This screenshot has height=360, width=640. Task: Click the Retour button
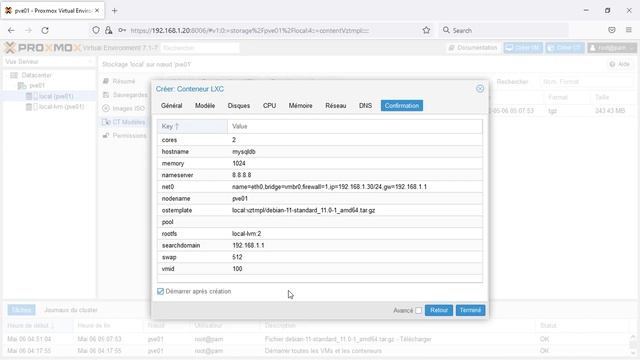click(x=439, y=310)
